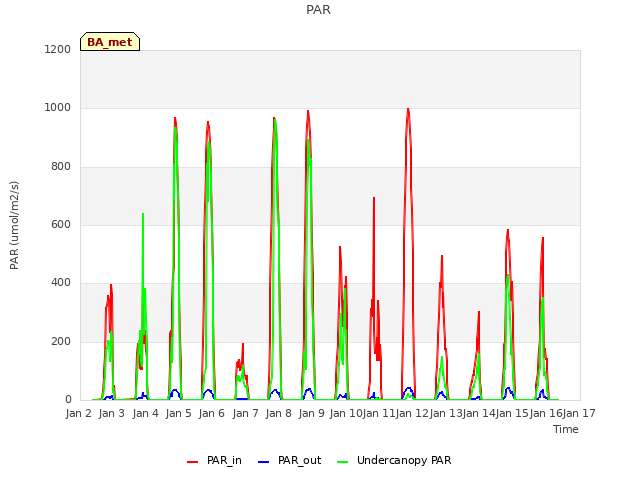Click the Jan 14 x-axis label
This screenshot has width=640, height=480.
pos(479,413)
